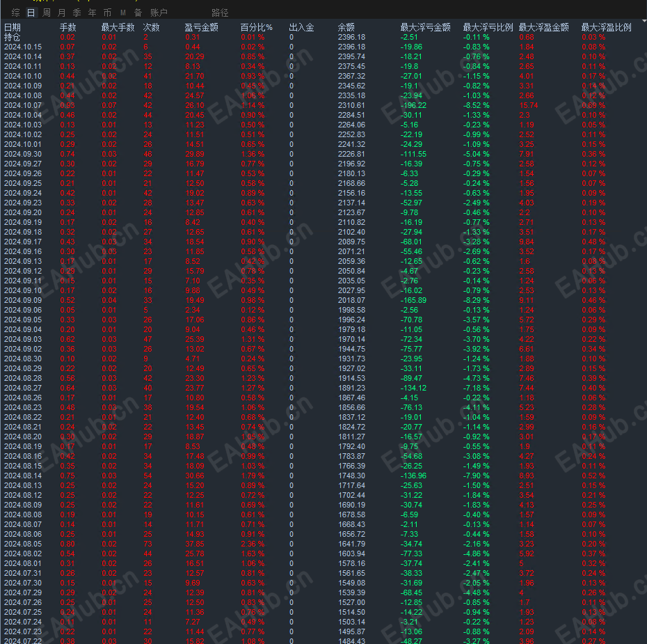Select the 2024.07.24 date row
This screenshot has width=647, height=644.
[x=323, y=622]
